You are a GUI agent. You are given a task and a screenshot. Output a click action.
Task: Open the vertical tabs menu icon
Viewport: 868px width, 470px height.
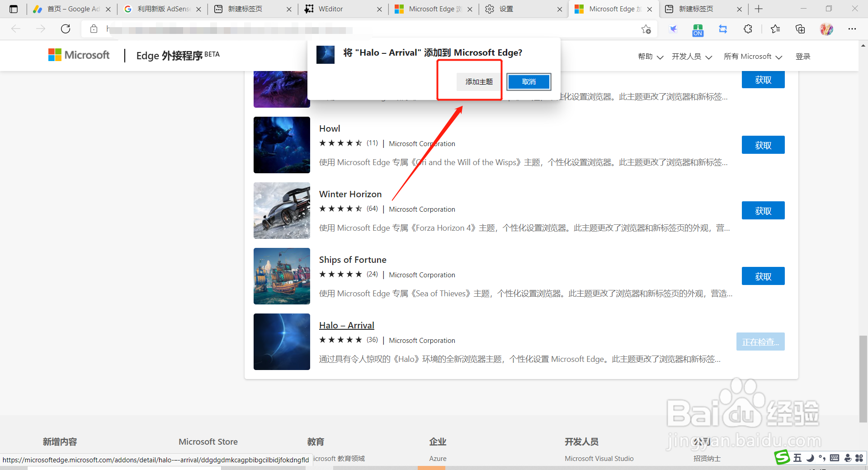(14, 9)
